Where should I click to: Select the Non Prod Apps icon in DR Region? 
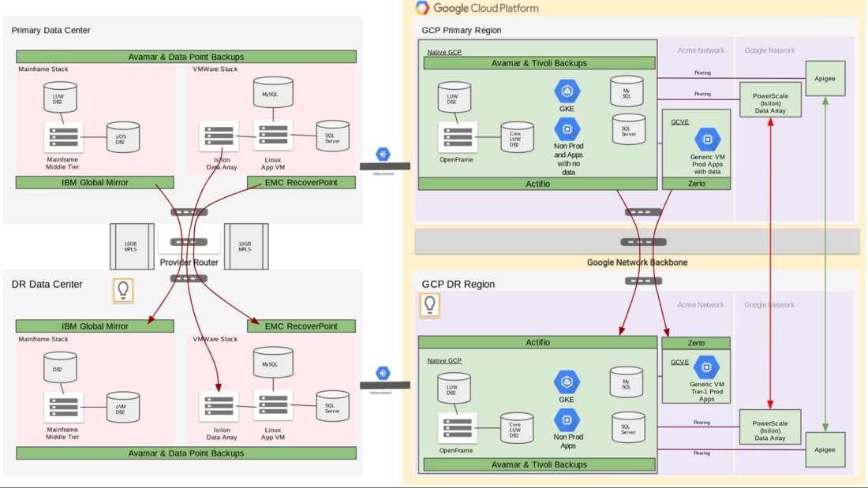pyautogui.click(x=567, y=420)
